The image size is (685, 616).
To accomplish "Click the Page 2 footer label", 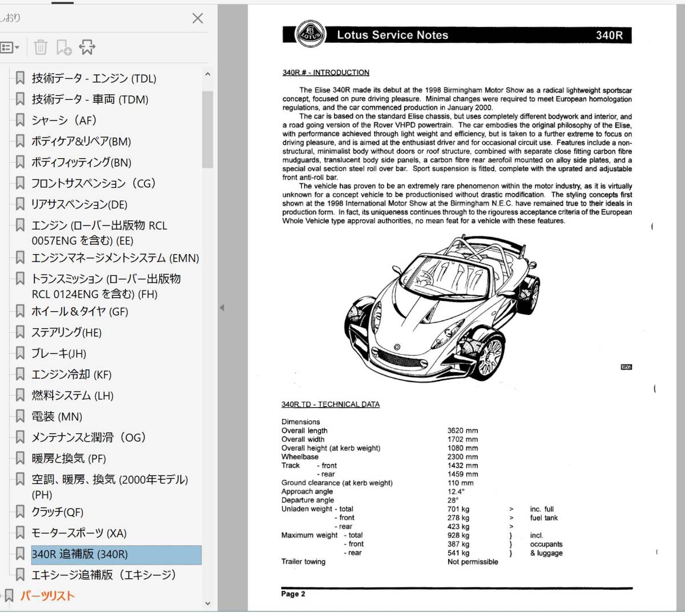I will [x=293, y=594].
